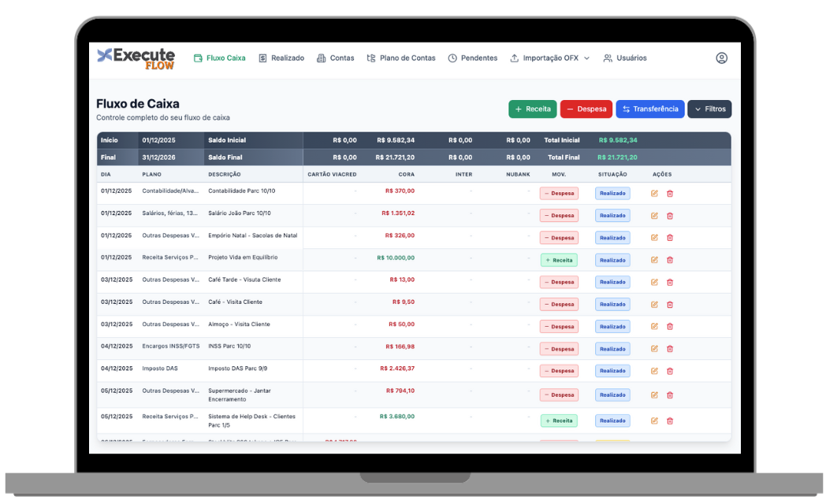Viewport: 826px width, 504px height.
Task: Toggle the Receita badge on Projeto Vida row
Action: point(558,259)
